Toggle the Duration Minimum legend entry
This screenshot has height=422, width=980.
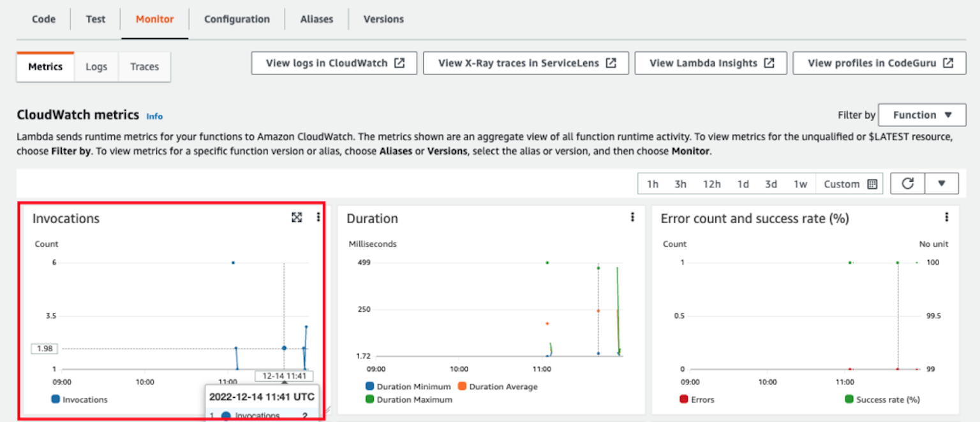click(x=407, y=386)
